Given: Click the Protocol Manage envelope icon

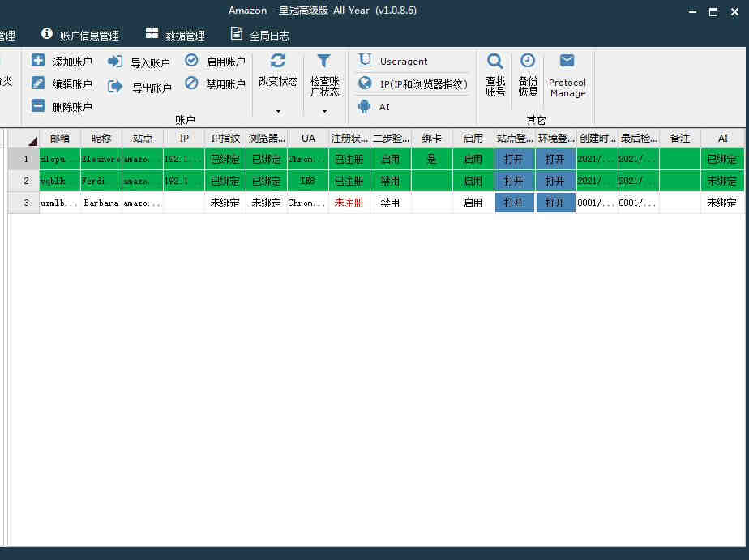Looking at the screenshot, I should (567, 61).
